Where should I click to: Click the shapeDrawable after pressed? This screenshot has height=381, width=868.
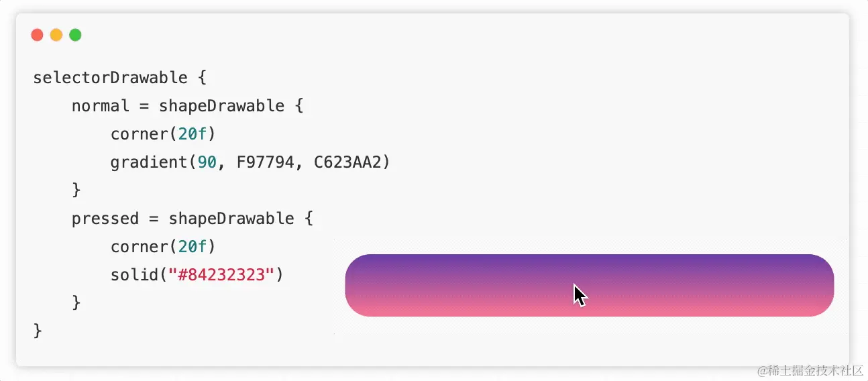(x=231, y=219)
